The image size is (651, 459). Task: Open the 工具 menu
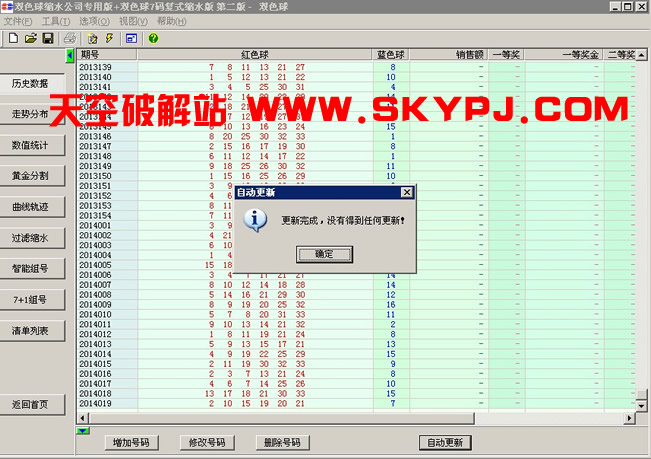[56, 21]
